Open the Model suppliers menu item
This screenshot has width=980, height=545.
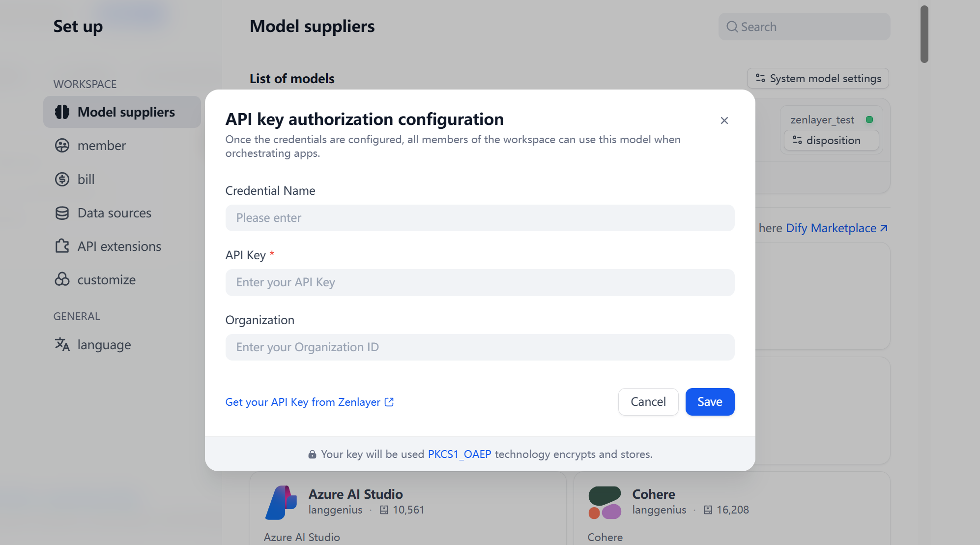[126, 112]
